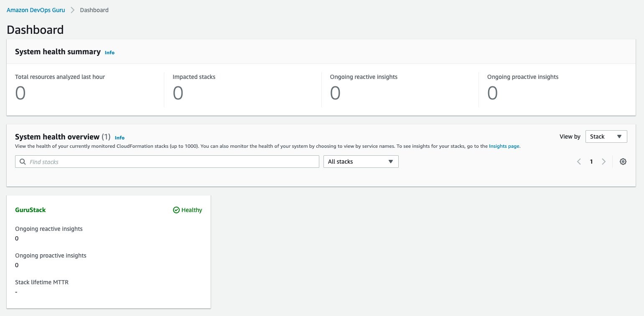Click the search magnifier icon in Find stacks
The height and width of the screenshot is (316, 644).
[x=23, y=162]
